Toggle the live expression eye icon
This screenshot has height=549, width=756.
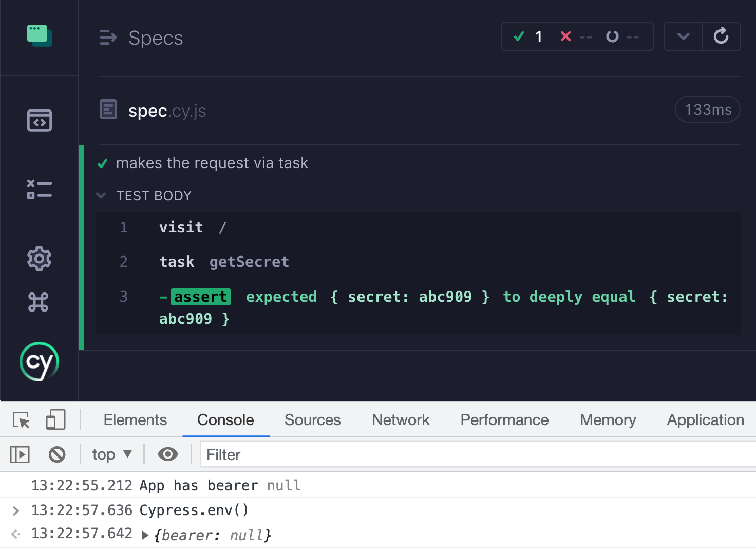click(x=167, y=454)
